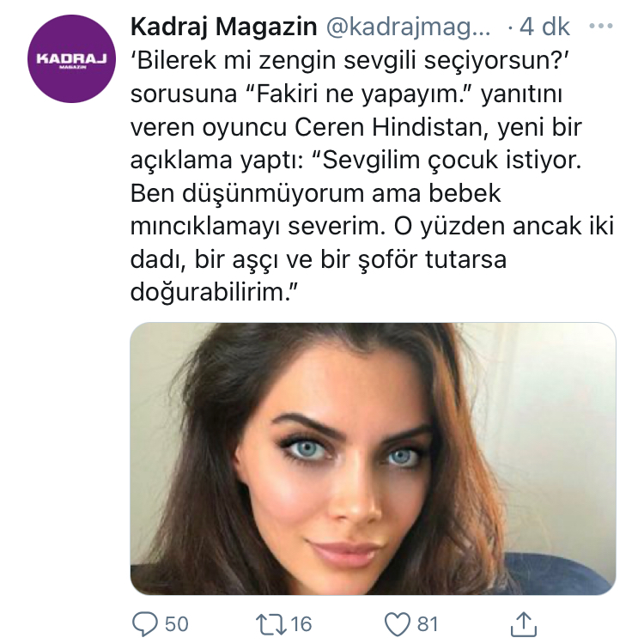Click the retweet count 16
Viewport: 644px width, 644px height.
pyautogui.click(x=301, y=624)
